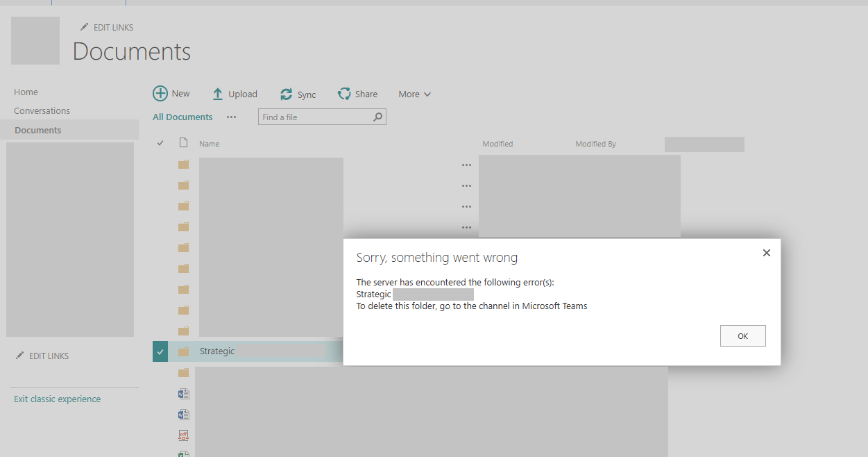Click the Upload arrow icon
The width and height of the screenshot is (868, 457).
tap(218, 94)
